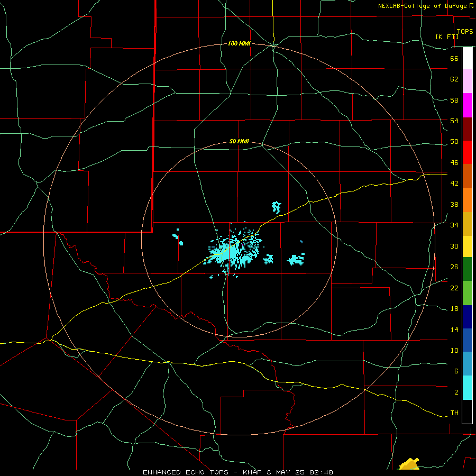
Task: Click the "[K FT]" units label
Action: tap(447, 36)
